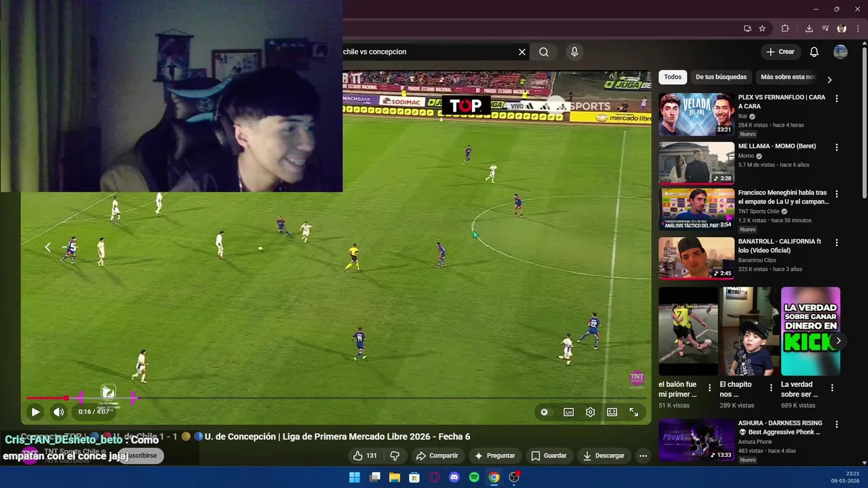This screenshot has width=868, height=488.
Task: Open the browser downloads icon
Action: pyautogui.click(x=809, y=28)
